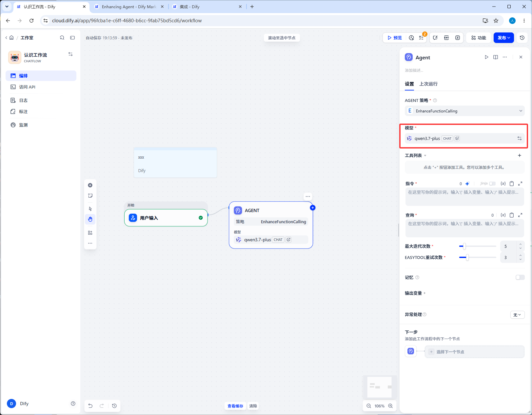Image resolution: width=532 pixels, height=415 pixels.
Task: Copy the 查询 field content
Action: (512, 215)
